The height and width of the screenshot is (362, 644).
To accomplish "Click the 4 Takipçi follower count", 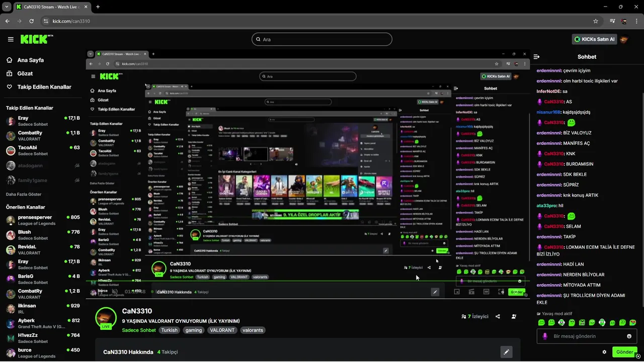I will (168, 352).
